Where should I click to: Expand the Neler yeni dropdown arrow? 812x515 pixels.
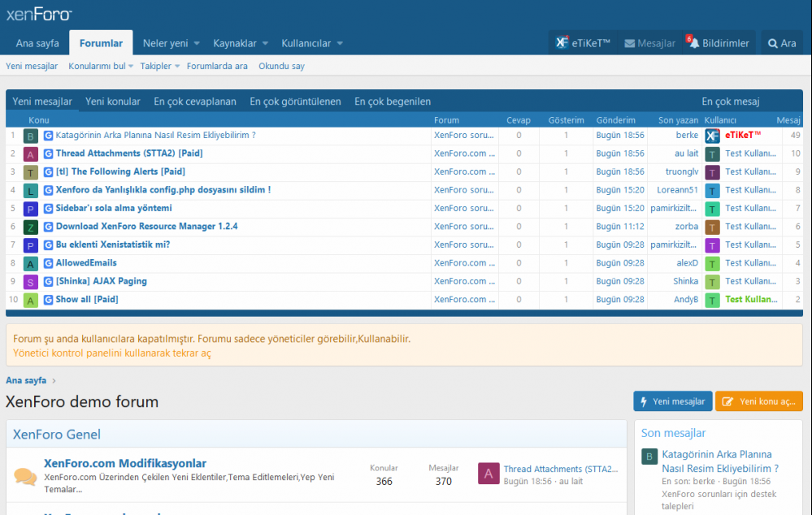click(197, 44)
